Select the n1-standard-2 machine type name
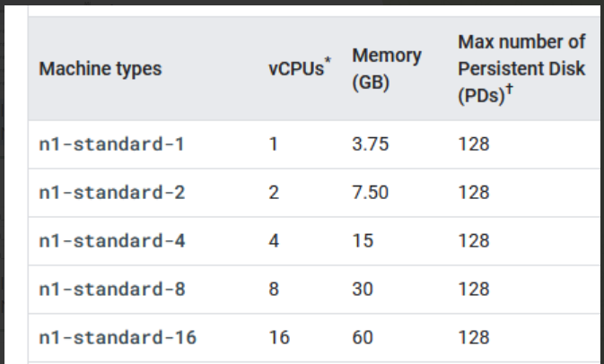This screenshot has width=604, height=364. pyautogui.click(x=112, y=192)
